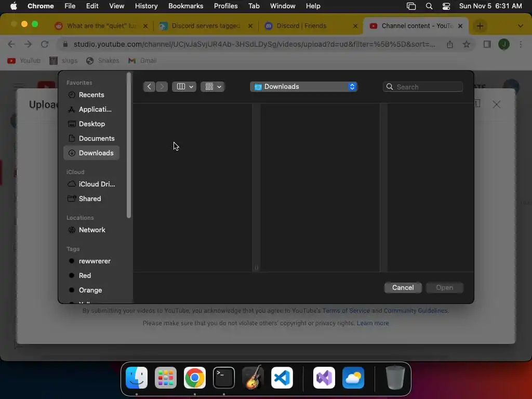Open the Edit menu
The width and height of the screenshot is (532, 399).
pyautogui.click(x=92, y=6)
